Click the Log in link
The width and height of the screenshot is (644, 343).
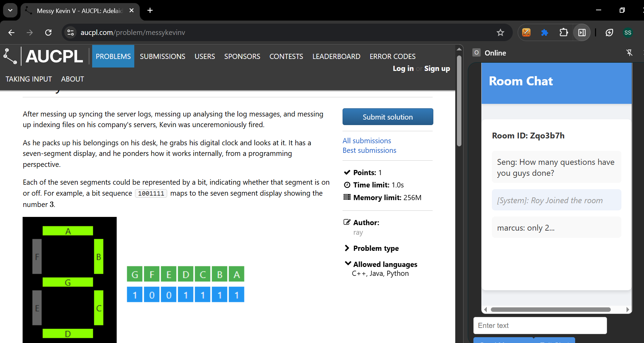click(x=403, y=69)
